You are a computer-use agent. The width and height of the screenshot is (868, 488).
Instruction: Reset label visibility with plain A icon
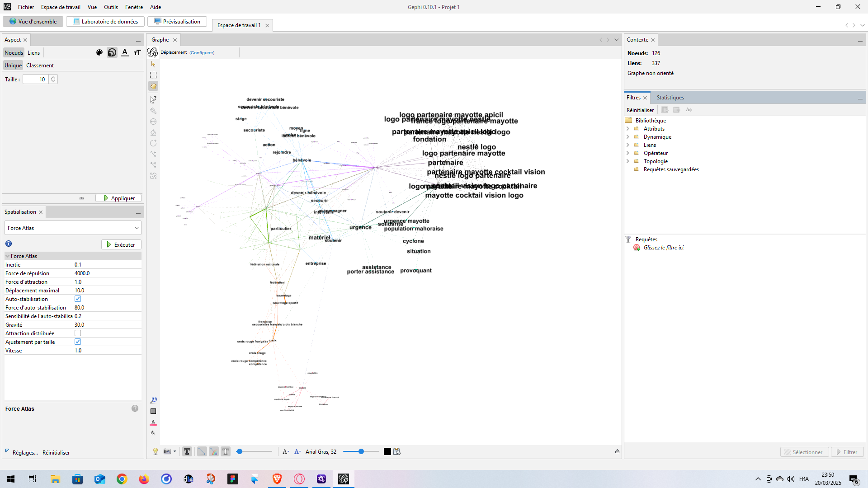click(153, 433)
